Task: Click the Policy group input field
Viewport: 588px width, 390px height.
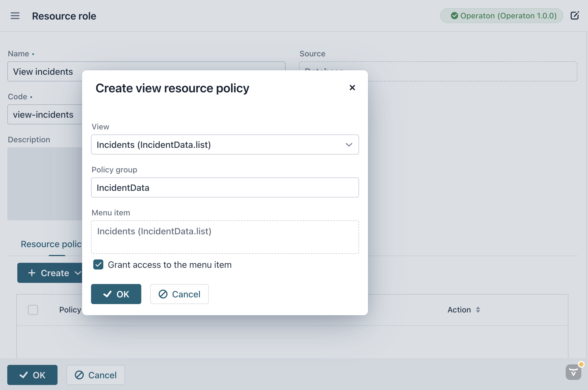Action: click(225, 187)
